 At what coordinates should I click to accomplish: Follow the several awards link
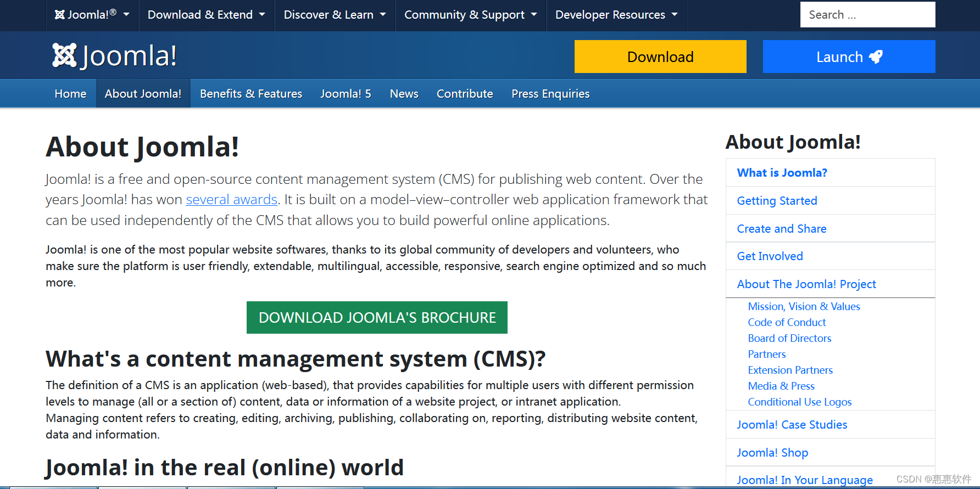(231, 200)
